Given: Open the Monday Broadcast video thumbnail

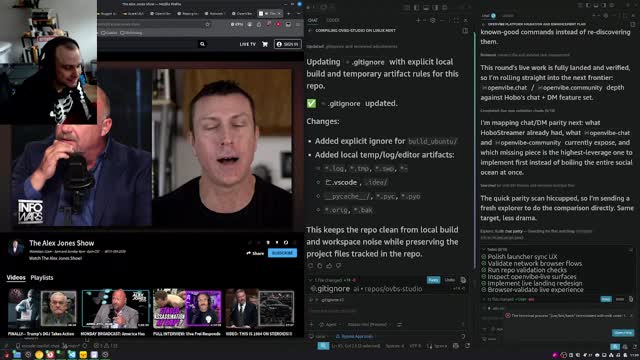Looking at the screenshot, I should [x=116, y=309].
